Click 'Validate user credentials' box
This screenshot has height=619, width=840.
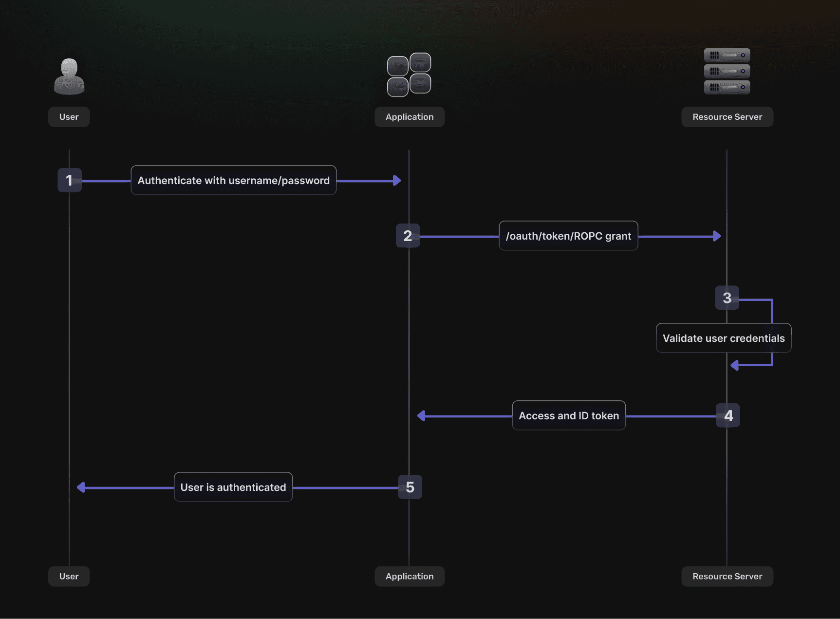[723, 338]
